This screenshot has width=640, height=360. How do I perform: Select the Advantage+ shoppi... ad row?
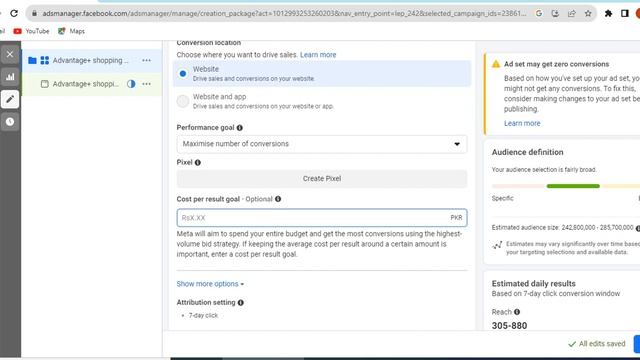(x=91, y=84)
